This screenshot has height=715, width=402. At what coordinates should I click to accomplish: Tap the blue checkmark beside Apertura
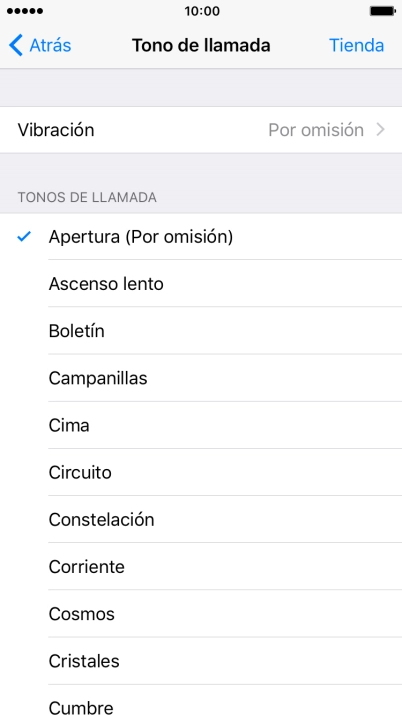coord(24,236)
